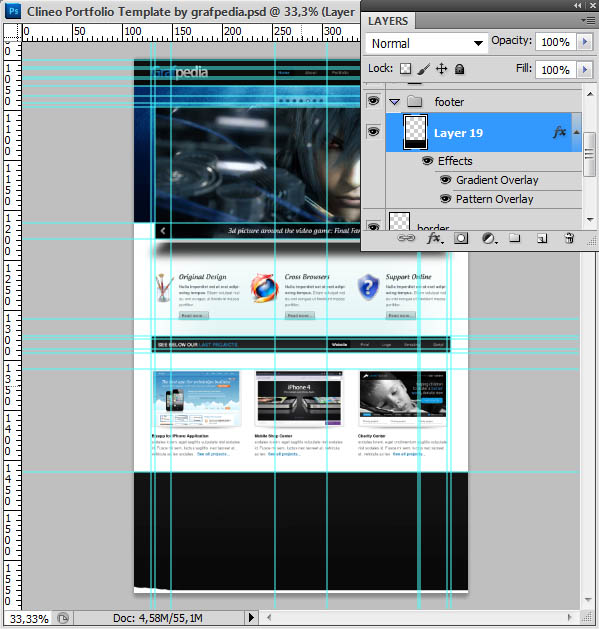Image resolution: width=599 pixels, height=629 pixels.
Task: Toggle Pattern Overlay effect visibility
Action: (445, 199)
